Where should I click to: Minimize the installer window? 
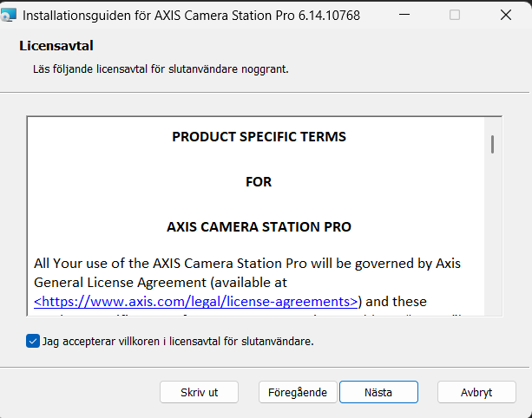[404, 15]
